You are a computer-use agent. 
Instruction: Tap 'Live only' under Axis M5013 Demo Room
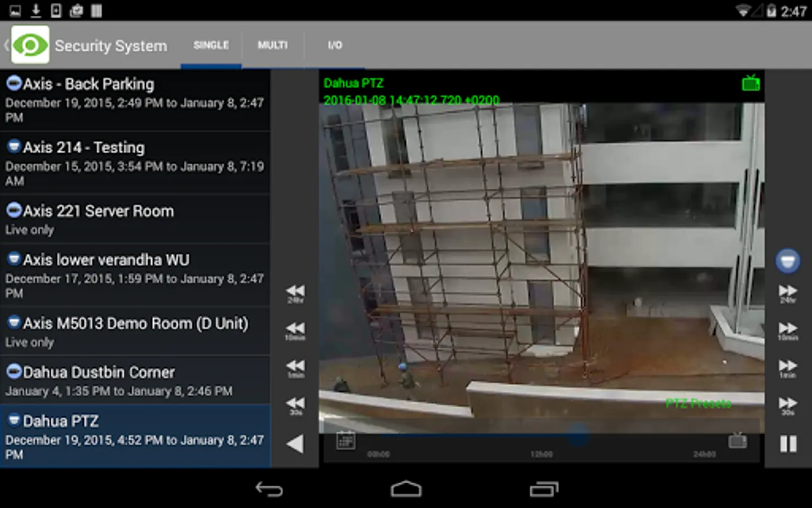point(30,342)
